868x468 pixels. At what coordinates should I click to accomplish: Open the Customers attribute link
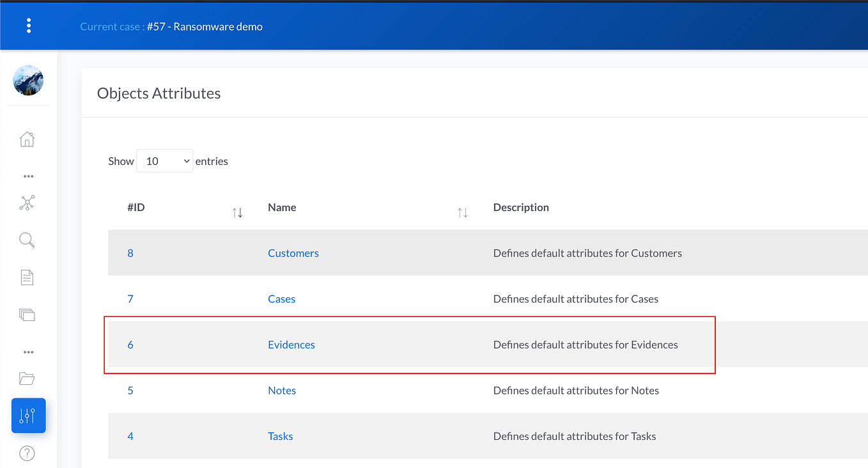pos(293,253)
